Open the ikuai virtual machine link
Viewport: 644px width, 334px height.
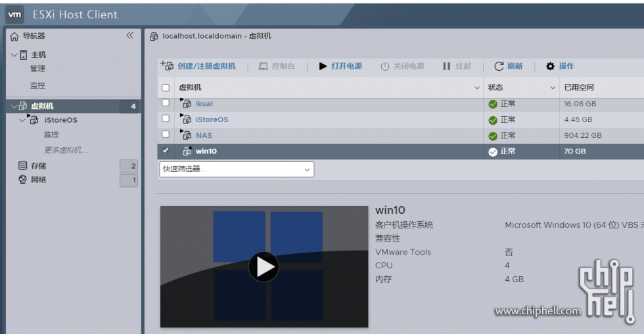[204, 104]
